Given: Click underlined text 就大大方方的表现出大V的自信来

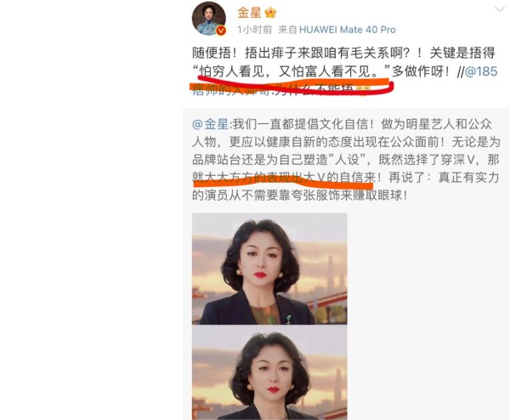Looking at the screenshot, I should pyautogui.click(x=284, y=178).
